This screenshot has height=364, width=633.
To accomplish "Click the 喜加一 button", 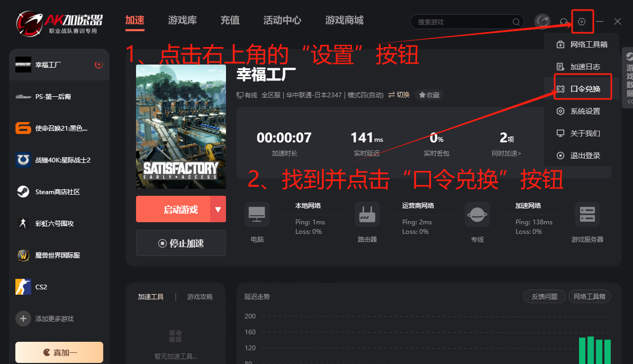I will click(x=59, y=352).
